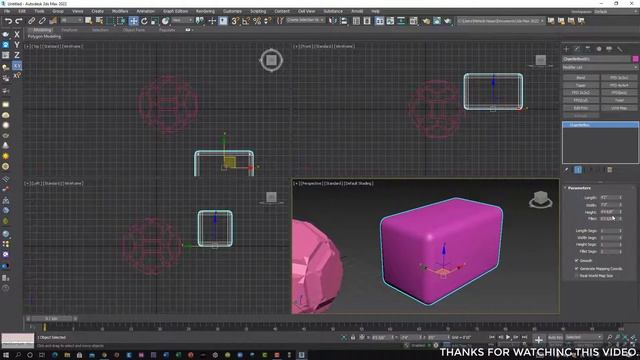Activate the Select and Move tool

pos(133,21)
